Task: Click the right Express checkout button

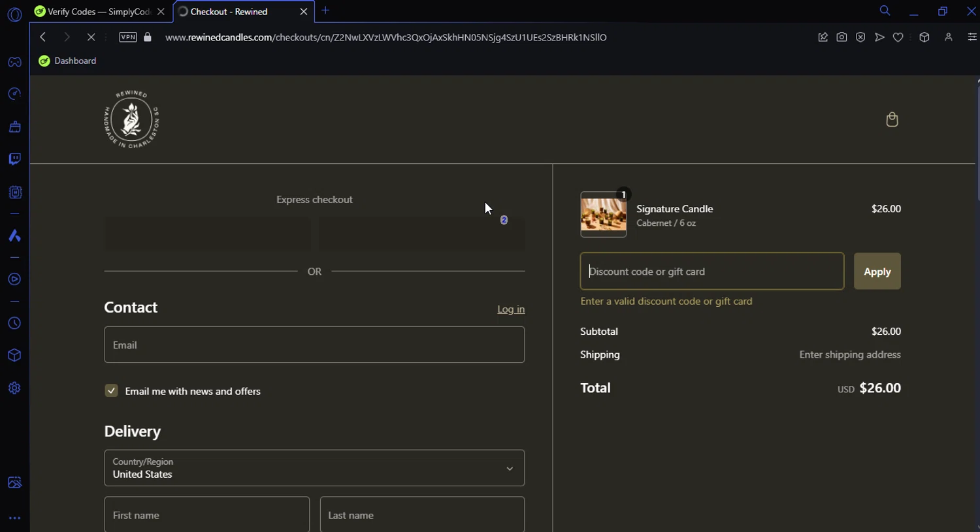Action: (422, 233)
